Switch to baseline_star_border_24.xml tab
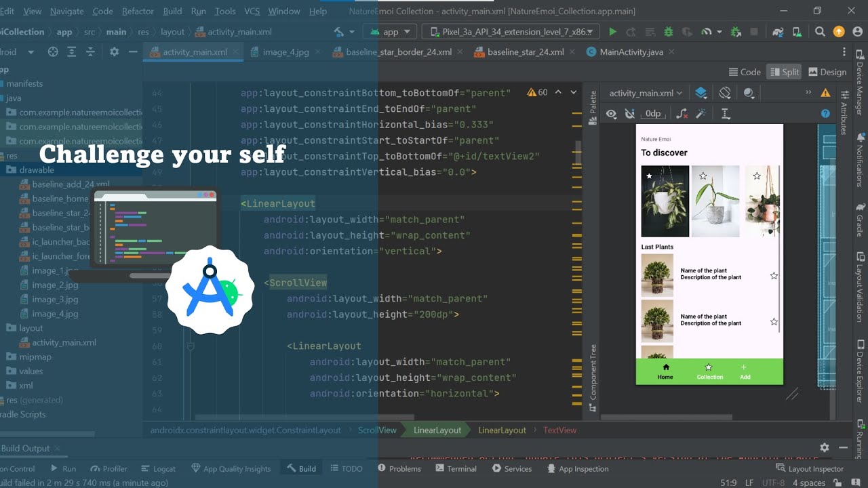Image resolution: width=868 pixels, height=488 pixels. (399, 52)
